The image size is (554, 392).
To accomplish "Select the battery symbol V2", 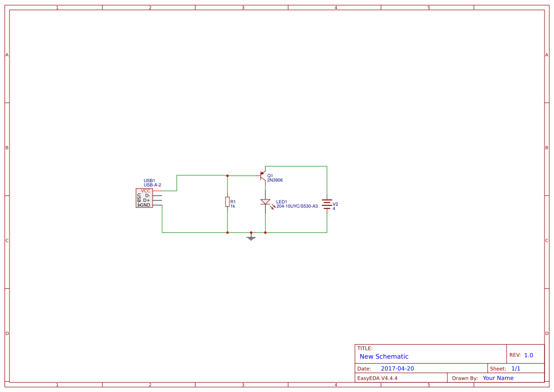I will 327,204.
